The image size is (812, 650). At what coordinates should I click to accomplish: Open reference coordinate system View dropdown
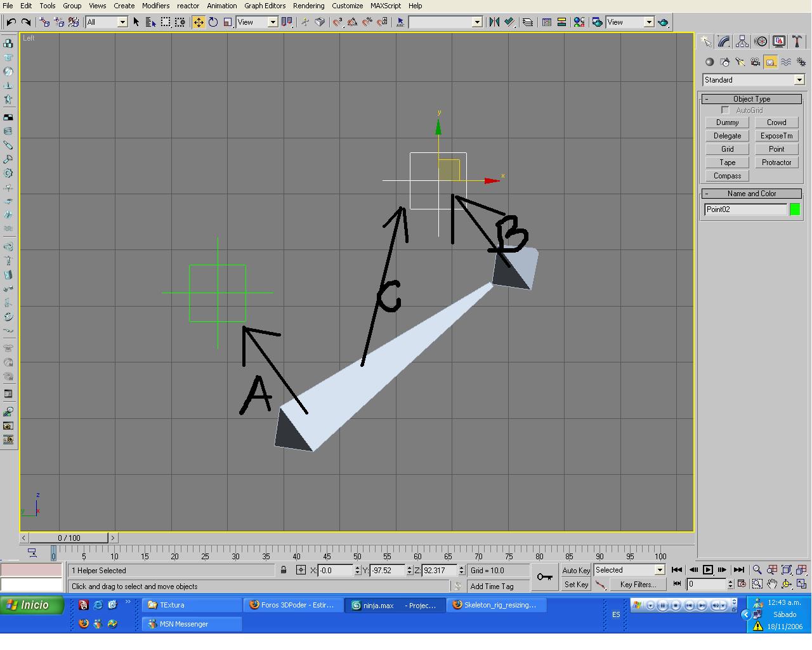click(x=257, y=22)
